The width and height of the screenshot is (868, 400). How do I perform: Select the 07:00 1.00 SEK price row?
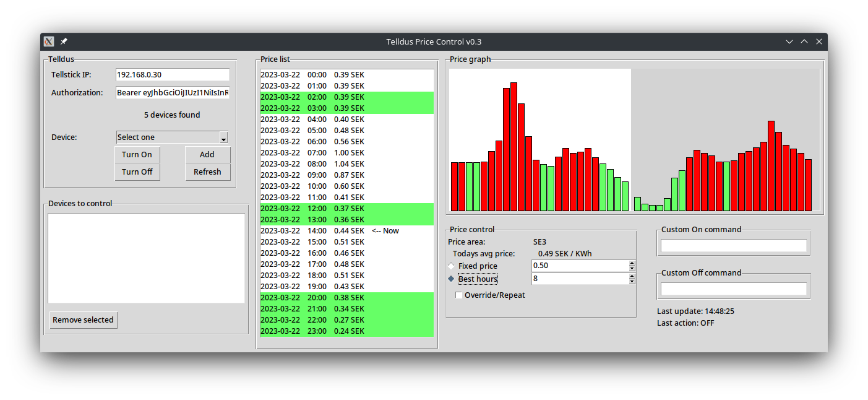click(x=347, y=152)
